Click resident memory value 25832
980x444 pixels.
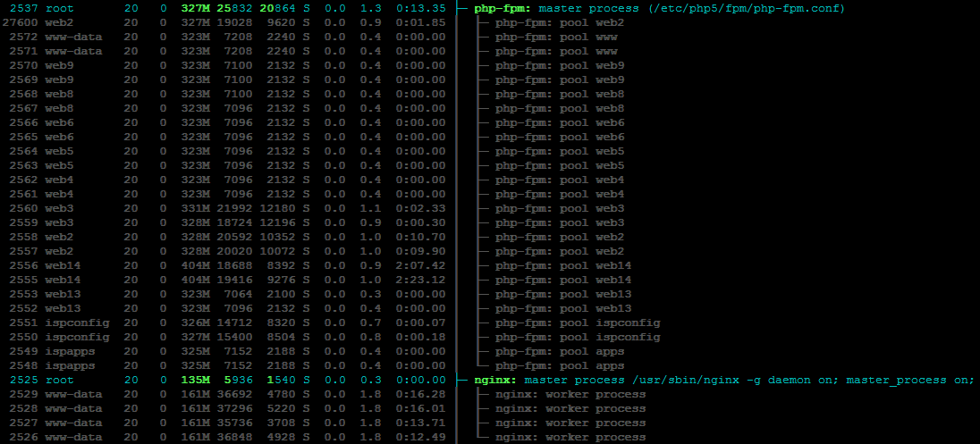coord(234,9)
